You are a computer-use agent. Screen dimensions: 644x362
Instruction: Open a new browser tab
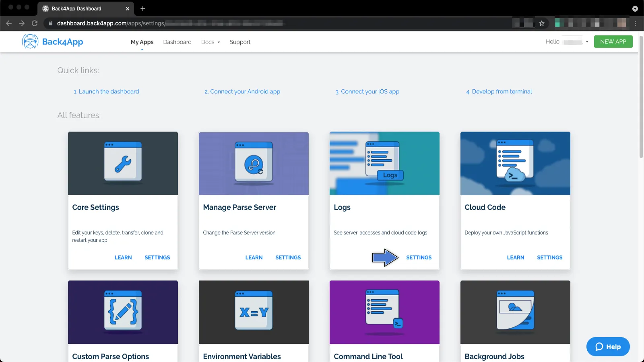(143, 8)
